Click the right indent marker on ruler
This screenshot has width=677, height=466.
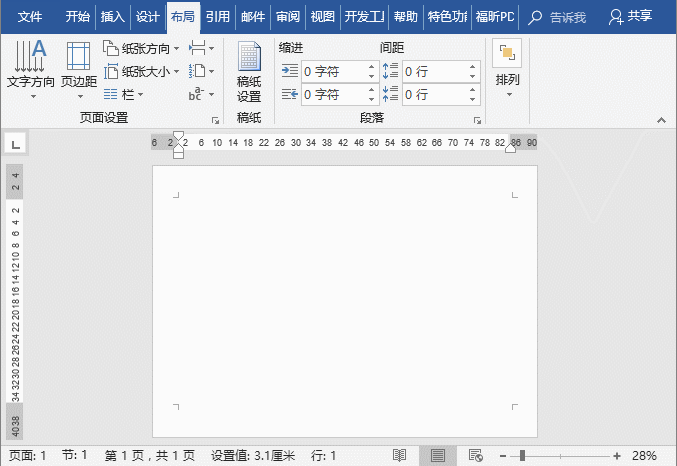[510, 149]
